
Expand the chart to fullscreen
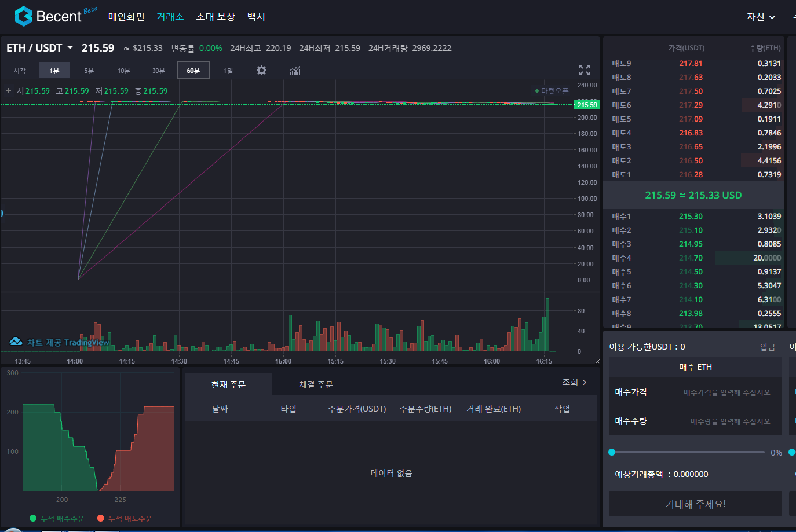click(585, 70)
